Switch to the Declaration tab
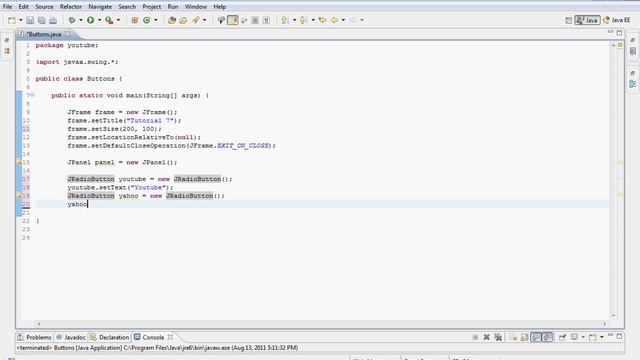Viewport: 640px width, 360px height. [109, 337]
